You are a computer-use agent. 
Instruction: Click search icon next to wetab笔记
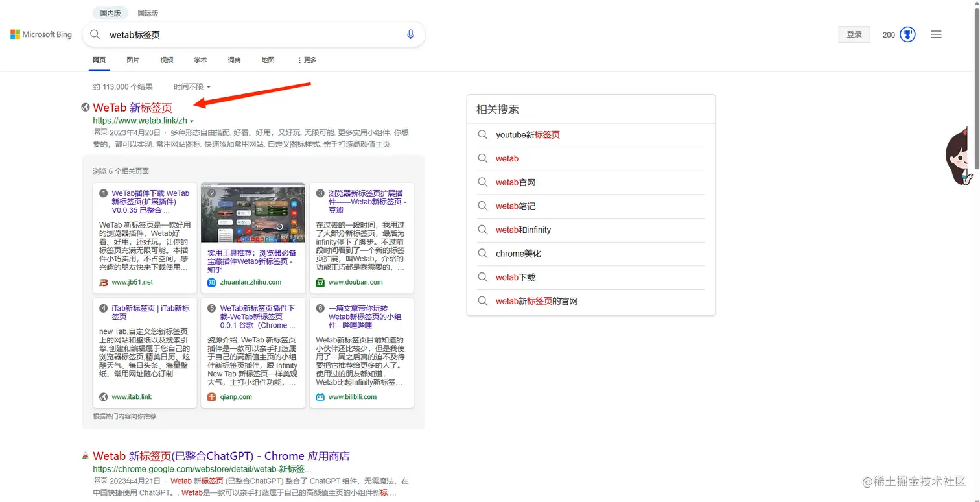click(x=482, y=206)
